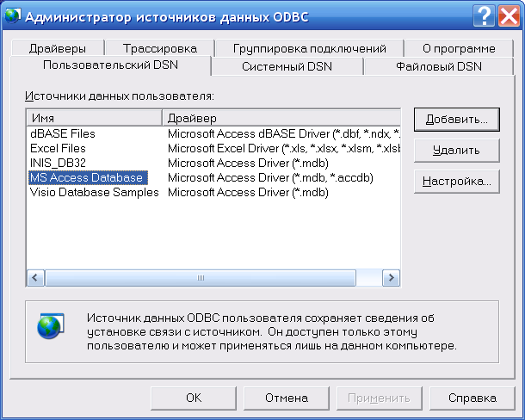The height and width of the screenshot is (420, 525).
Task: Click the left arrow of horizontal scrollbar
Action: point(35,278)
